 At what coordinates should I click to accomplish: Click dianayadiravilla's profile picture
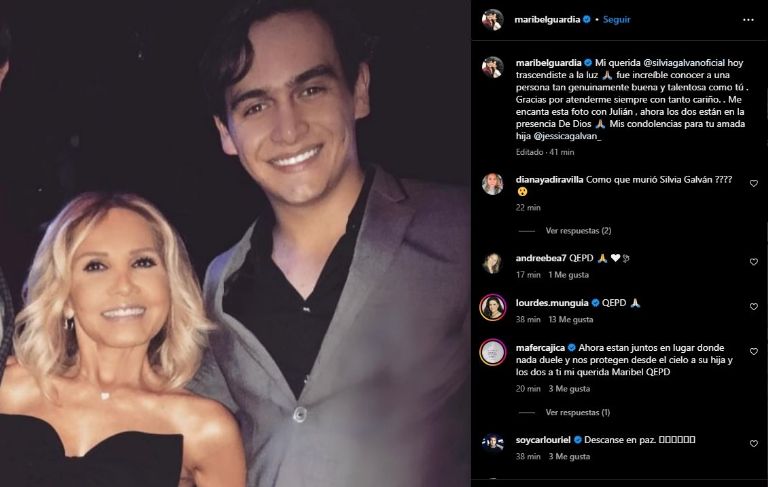(491, 183)
